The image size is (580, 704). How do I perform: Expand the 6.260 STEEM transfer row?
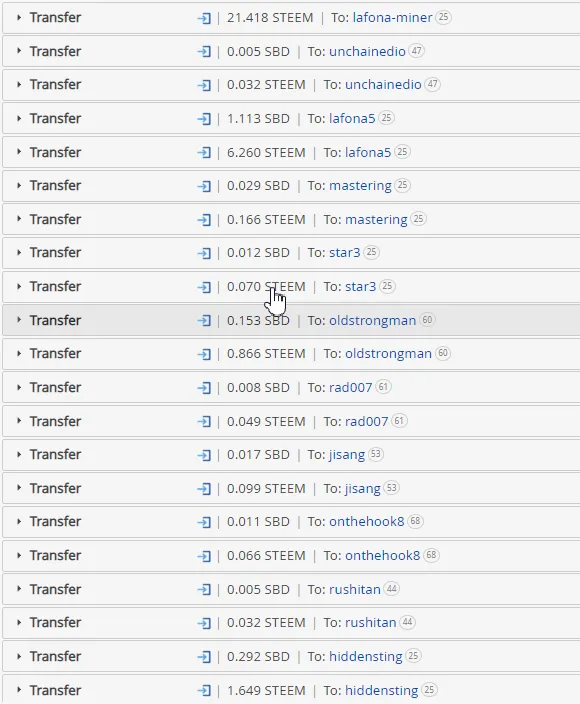(19, 152)
